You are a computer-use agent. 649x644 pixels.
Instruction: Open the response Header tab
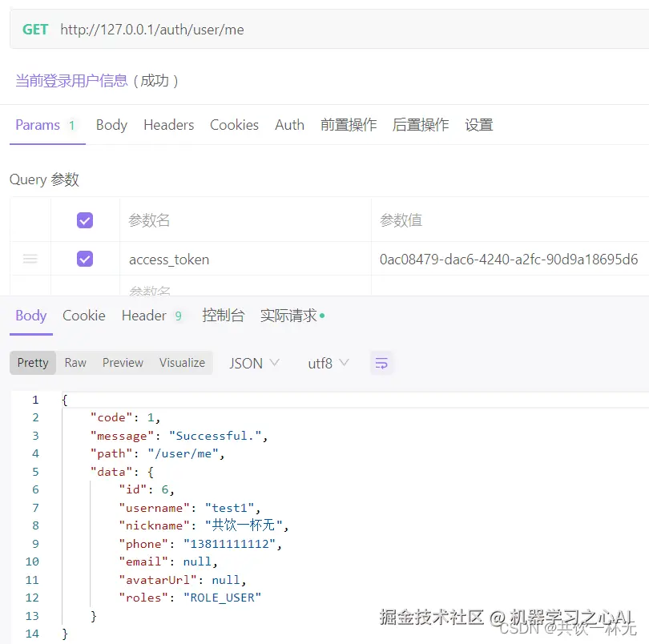152,316
